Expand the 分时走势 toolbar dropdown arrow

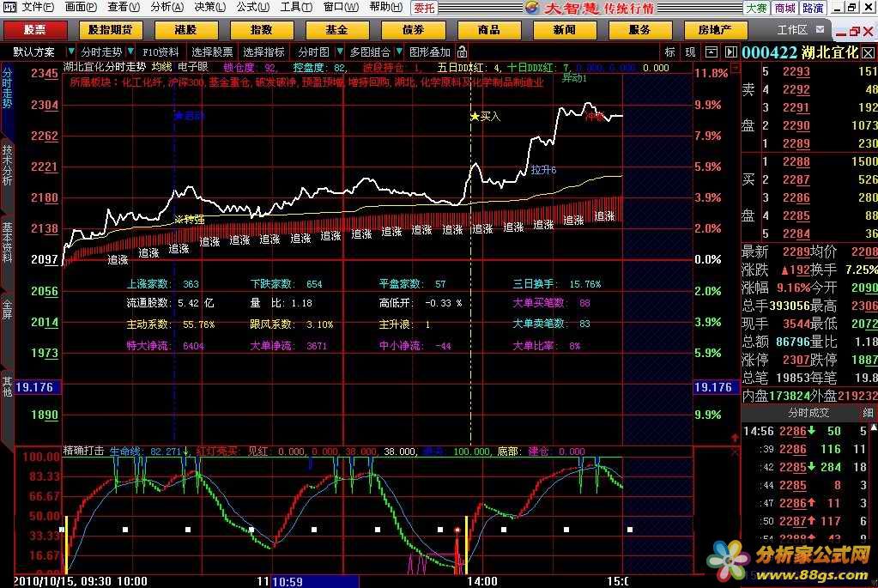(x=130, y=52)
